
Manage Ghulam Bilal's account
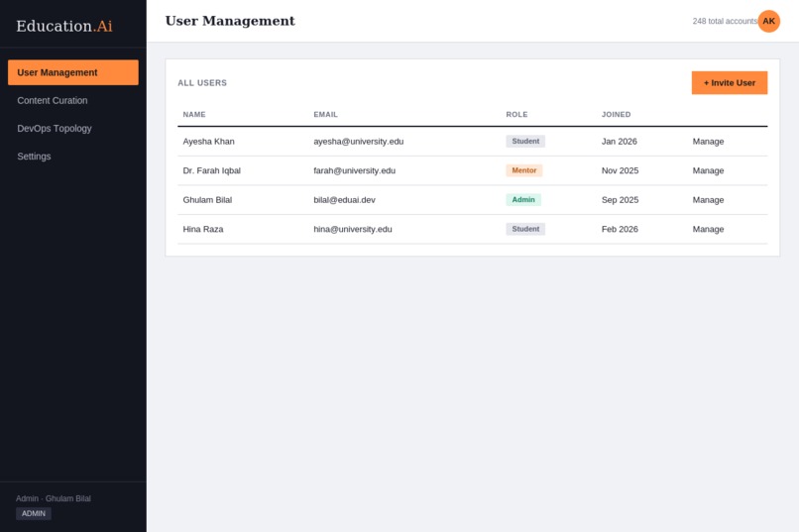708,200
